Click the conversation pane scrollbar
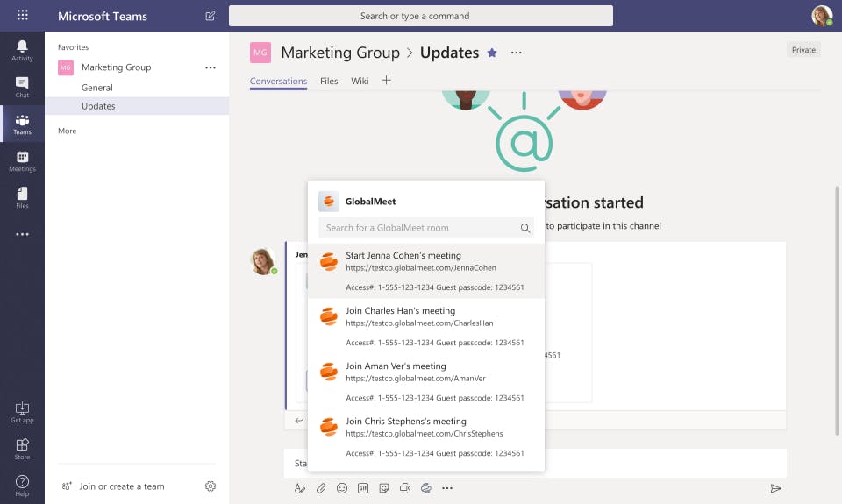This screenshot has width=842, height=504. (x=837, y=310)
